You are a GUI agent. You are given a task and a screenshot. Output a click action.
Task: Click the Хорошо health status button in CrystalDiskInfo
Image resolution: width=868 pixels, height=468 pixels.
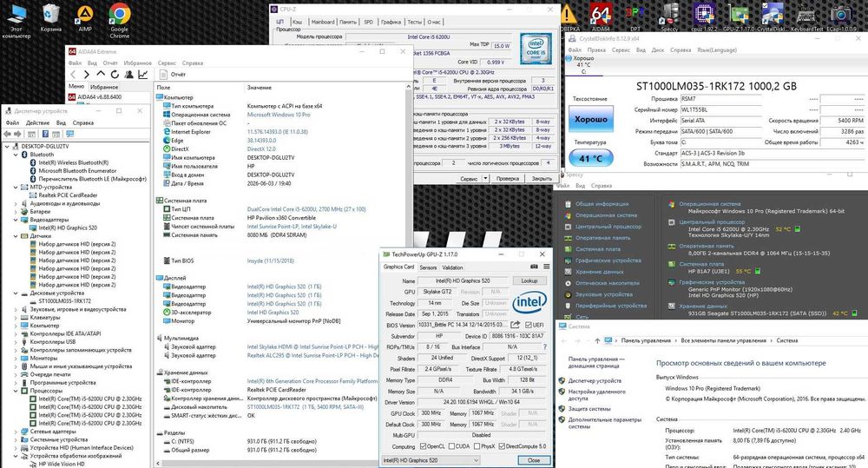click(590, 120)
